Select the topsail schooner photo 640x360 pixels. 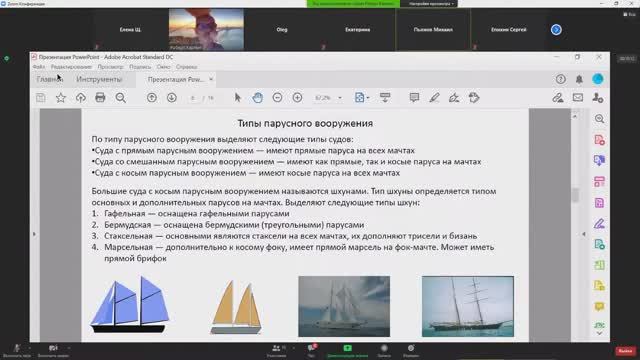click(x=468, y=306)
